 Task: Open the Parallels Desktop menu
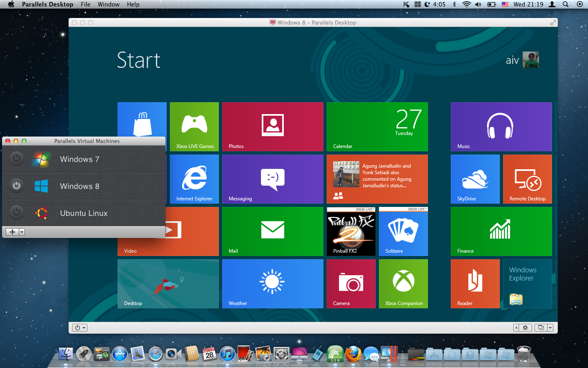48,4
